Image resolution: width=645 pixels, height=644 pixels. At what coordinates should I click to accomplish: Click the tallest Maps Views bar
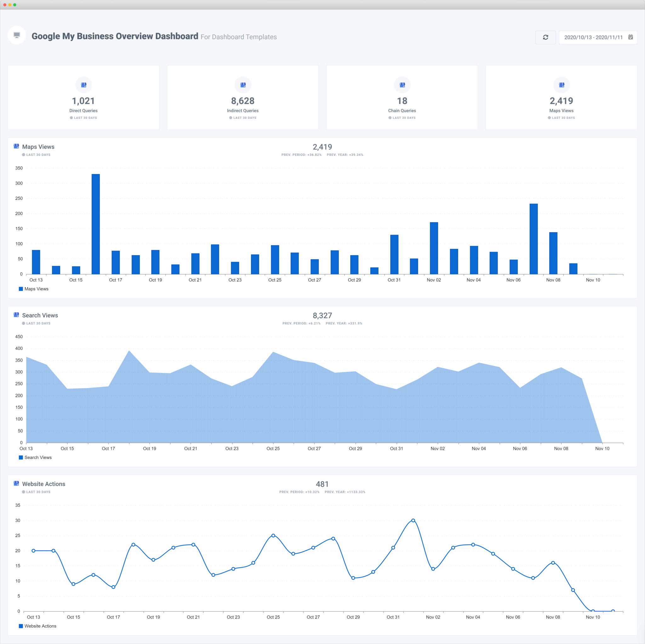coord(95,224)
